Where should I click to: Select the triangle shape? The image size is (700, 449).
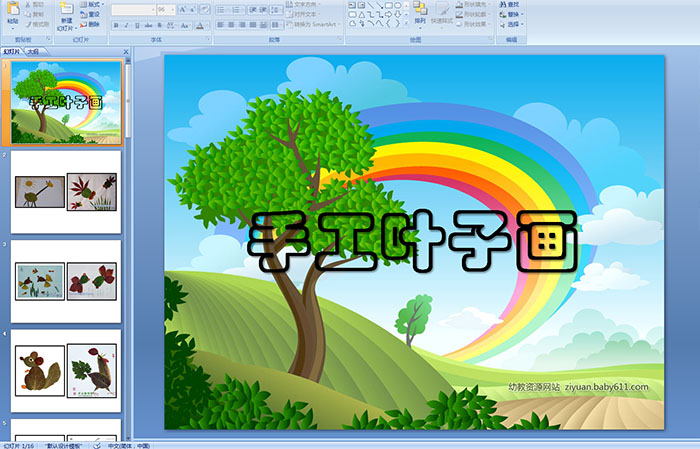pos(361,14)
